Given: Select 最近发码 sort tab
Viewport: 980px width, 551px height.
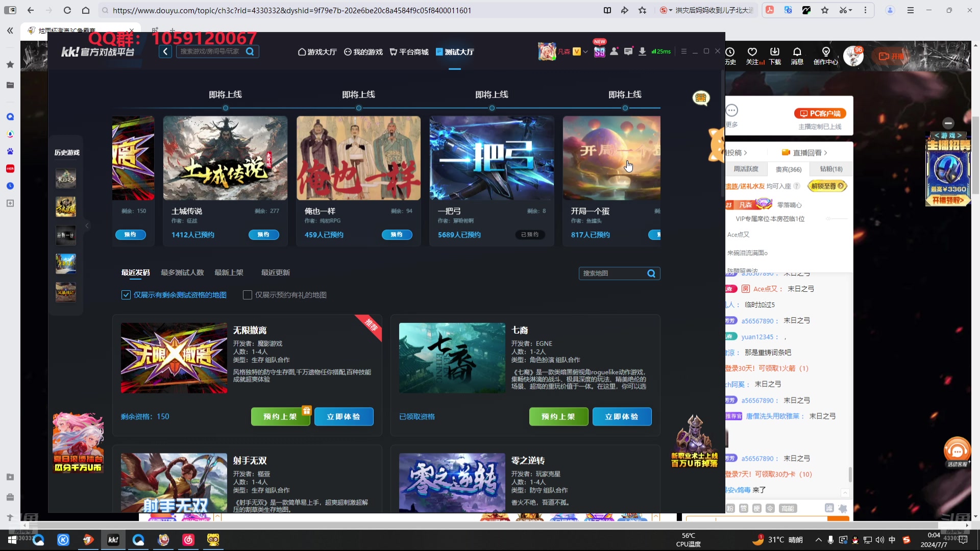Looking at the screenshot, I should 135,272.
